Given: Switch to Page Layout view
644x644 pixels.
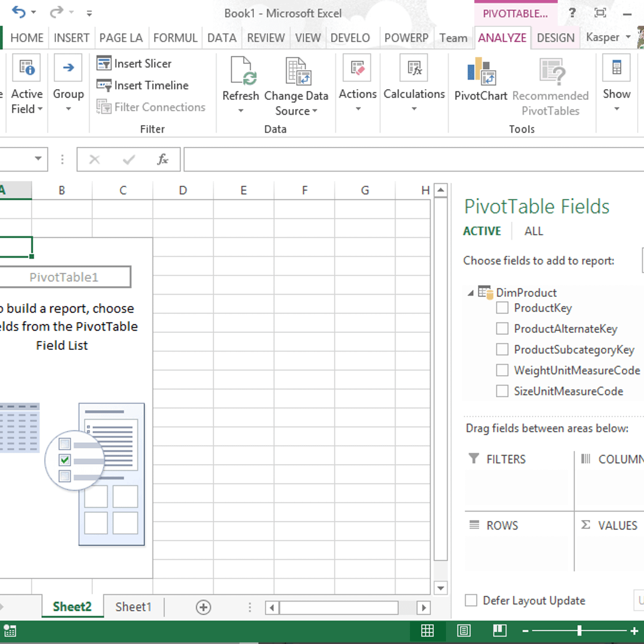Looking at the screenshot, I should pos(464,631).
